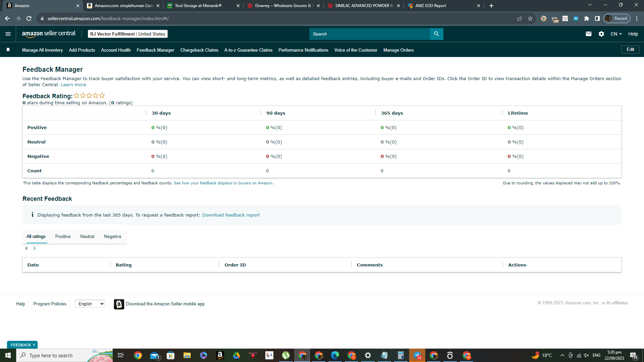The width and height of the screenshot is (644, 362).
Task: Close the FEEDBACK widget
Action: pos(34,345)
